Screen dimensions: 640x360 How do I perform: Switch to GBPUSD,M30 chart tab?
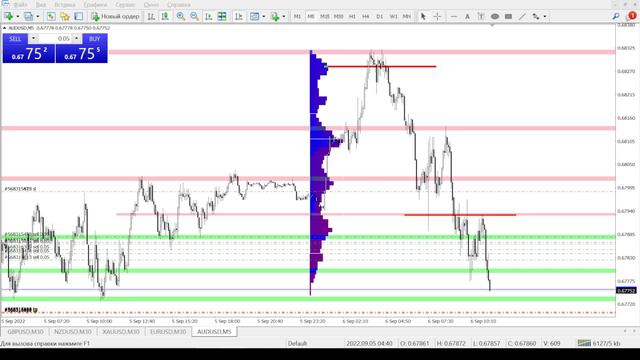pos(25,332)
